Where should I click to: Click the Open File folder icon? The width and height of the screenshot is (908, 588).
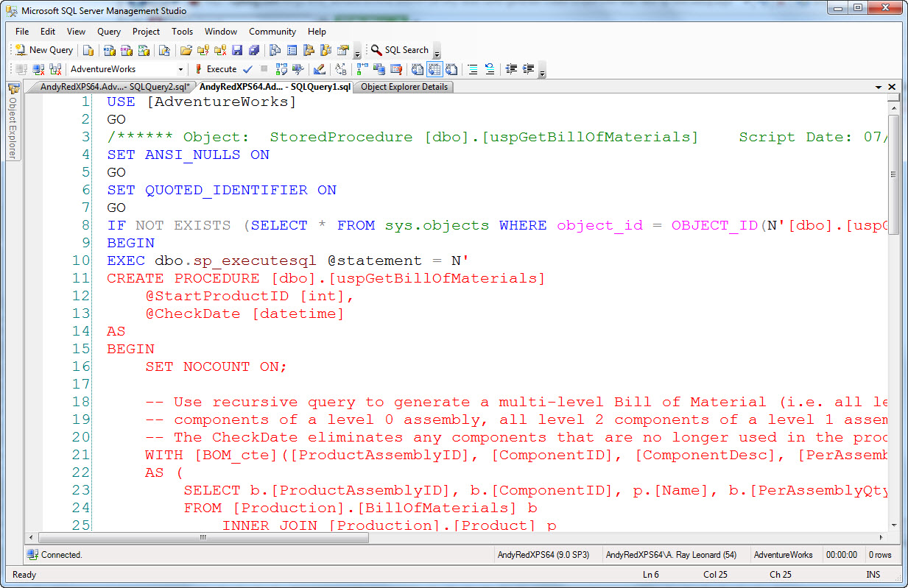[x=186, y=50]
